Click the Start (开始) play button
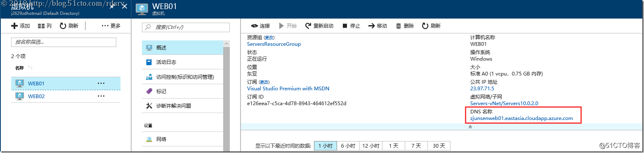Screen dimensions: 644x153 (288, 26)
